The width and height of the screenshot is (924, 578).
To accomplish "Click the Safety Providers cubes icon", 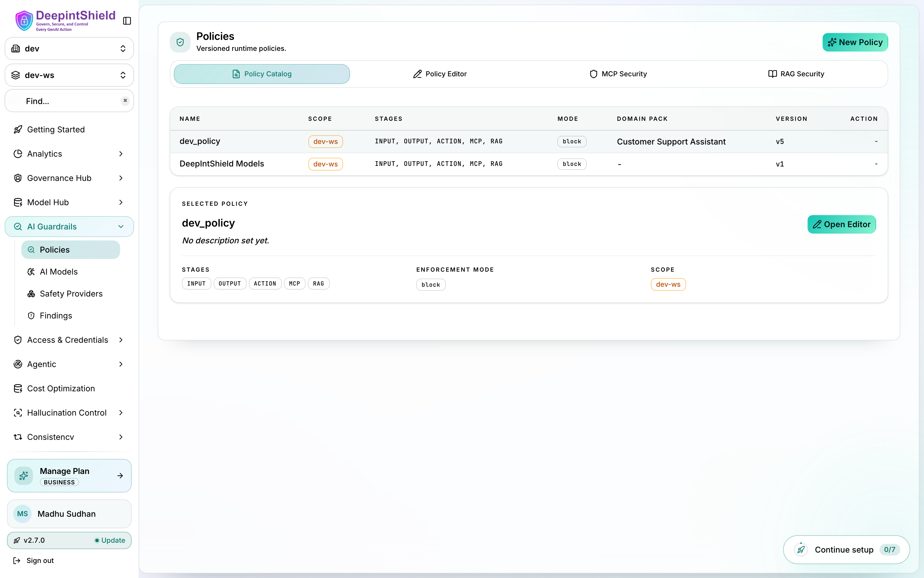I will tap(31, 294).
